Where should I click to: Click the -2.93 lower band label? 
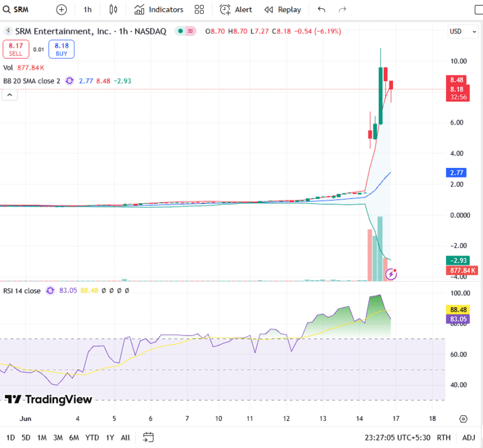[458, 260]
